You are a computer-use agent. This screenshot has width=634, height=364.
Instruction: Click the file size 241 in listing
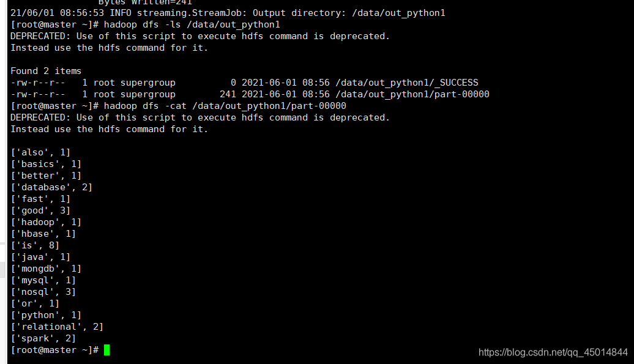pyautogui.click(x=228, y=95)
